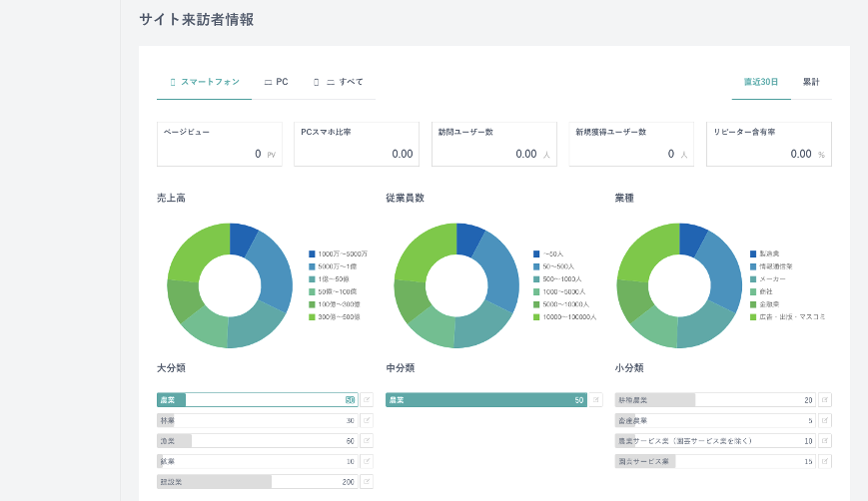Select the 大分類 bar showing value 10
Image resolution: width=868 pixels, height=501 pixels.
pos(258,461)
